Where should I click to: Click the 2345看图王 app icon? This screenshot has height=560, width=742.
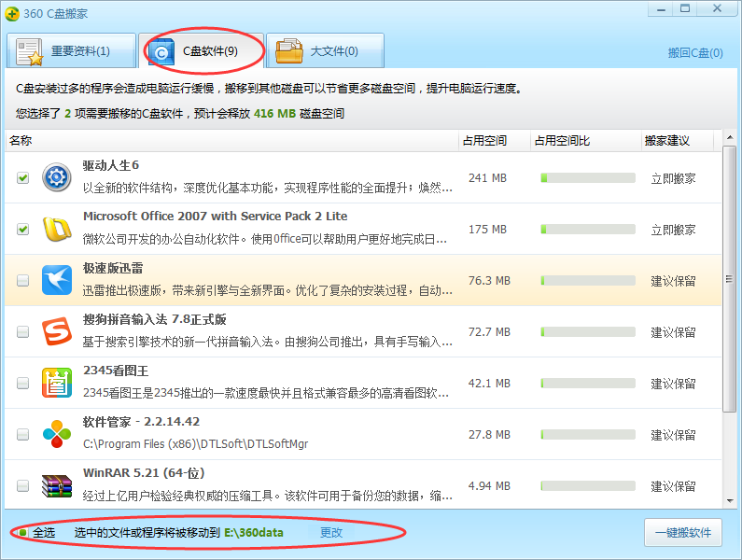[x=57, y=383]
